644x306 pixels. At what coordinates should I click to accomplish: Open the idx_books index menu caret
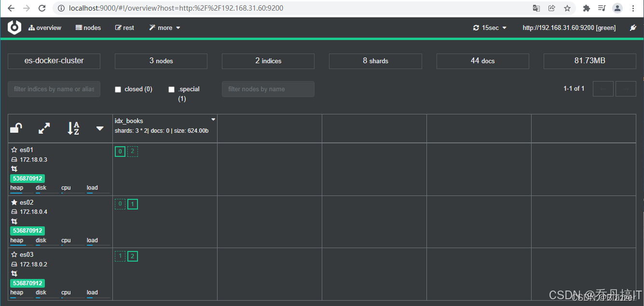(213, 119)
